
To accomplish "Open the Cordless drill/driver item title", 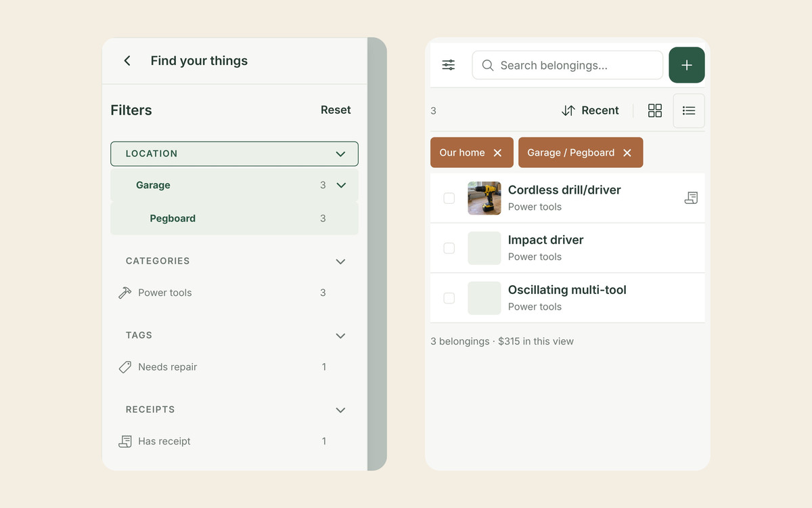I will coord(564,190).
